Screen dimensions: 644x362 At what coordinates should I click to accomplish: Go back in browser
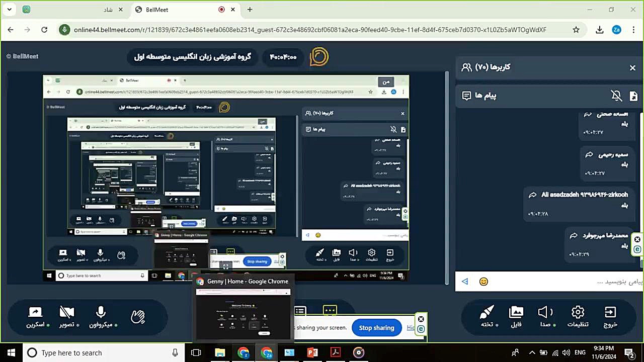tap(11, 30)
